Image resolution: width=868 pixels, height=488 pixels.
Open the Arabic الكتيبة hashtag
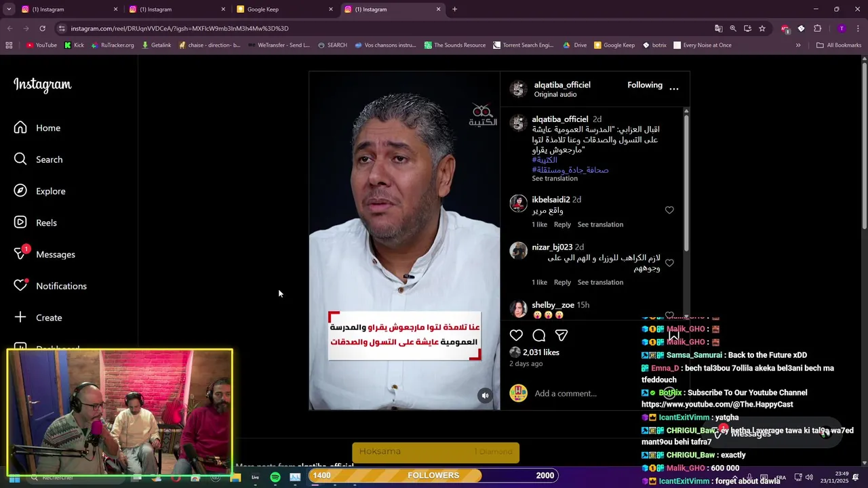545,160
